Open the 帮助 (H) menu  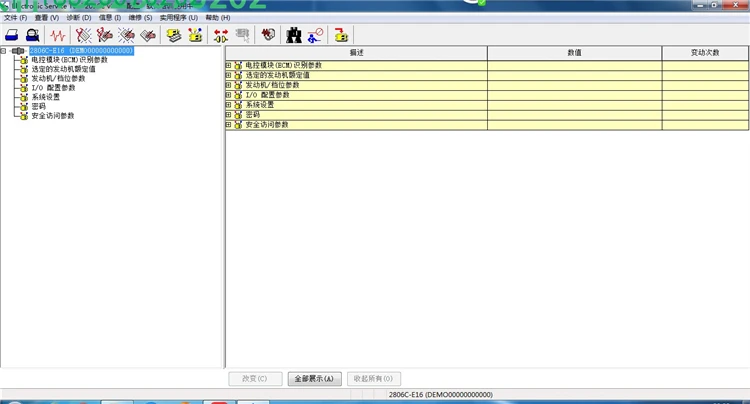click(x=218, y=18)
